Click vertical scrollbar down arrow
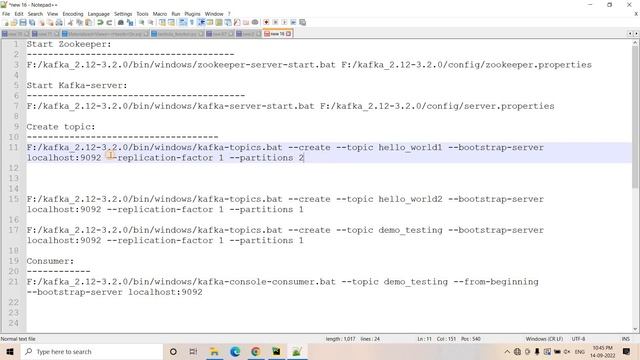The height and width of the screenshot is (360, 640). coord(636,329)
